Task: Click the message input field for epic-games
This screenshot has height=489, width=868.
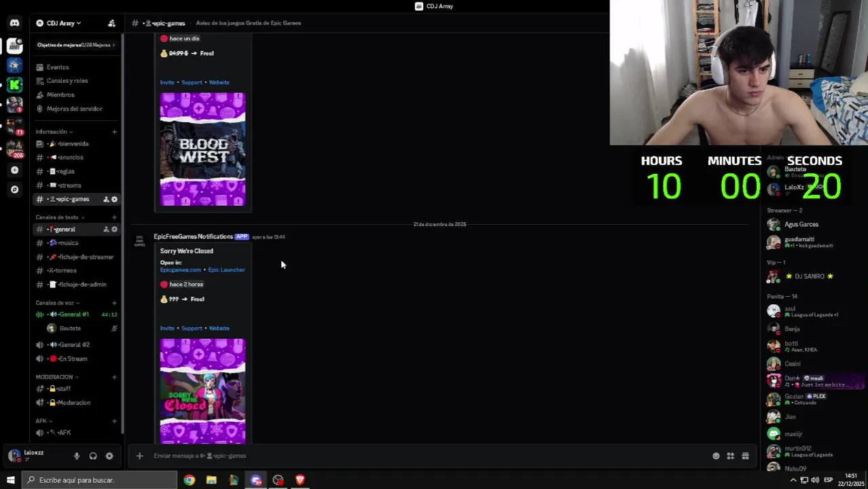Action: coord(428,456)
